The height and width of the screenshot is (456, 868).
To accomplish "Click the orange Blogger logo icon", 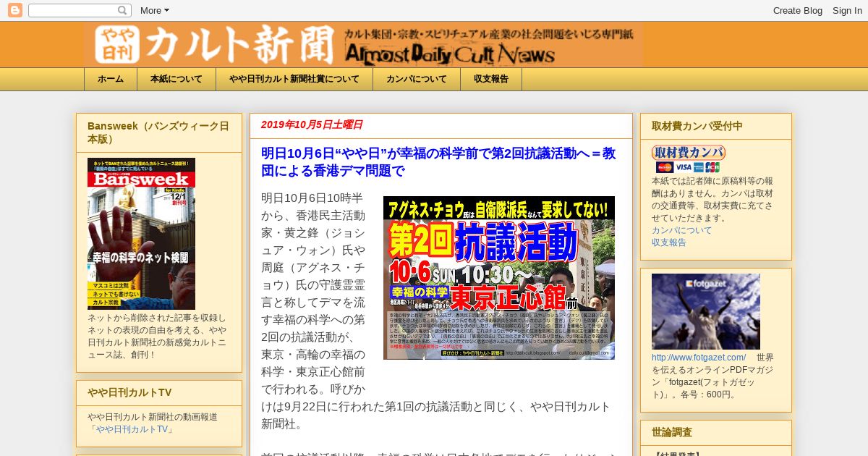I will click(14, 10).
